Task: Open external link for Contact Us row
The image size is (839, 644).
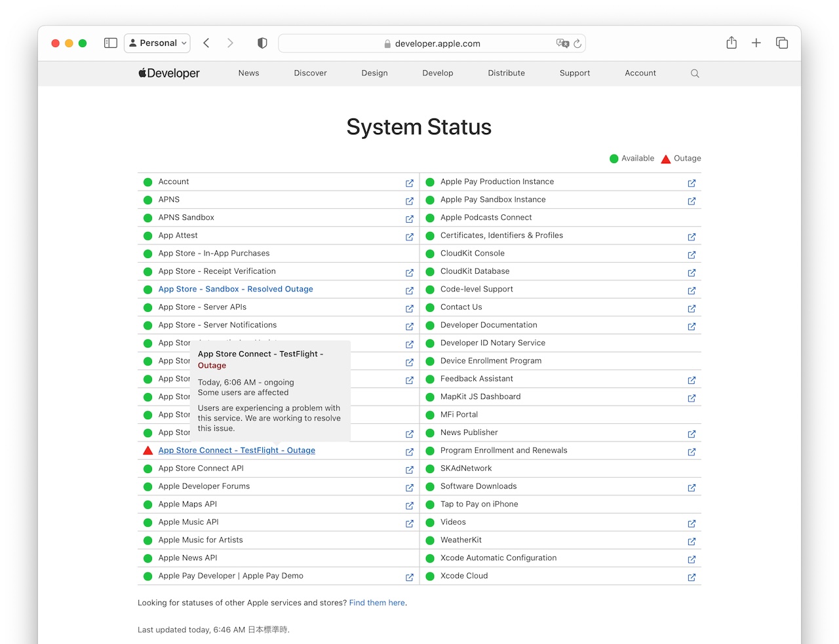Action: tap(692, 309)
